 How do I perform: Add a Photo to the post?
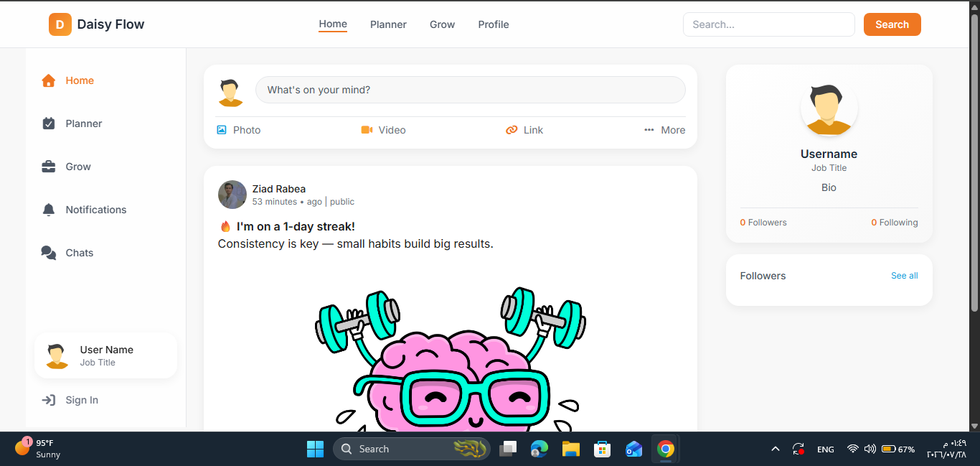click(239, 130)
